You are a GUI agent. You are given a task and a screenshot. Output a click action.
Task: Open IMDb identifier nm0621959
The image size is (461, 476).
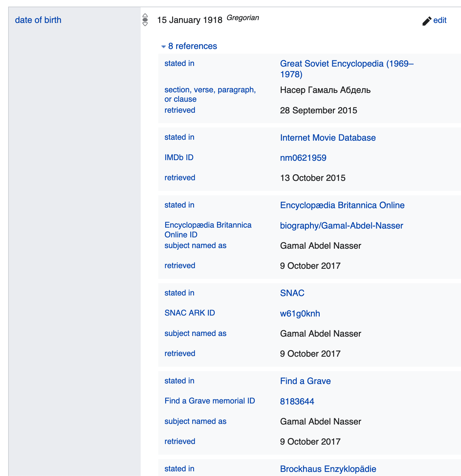[x=303, y=158]
